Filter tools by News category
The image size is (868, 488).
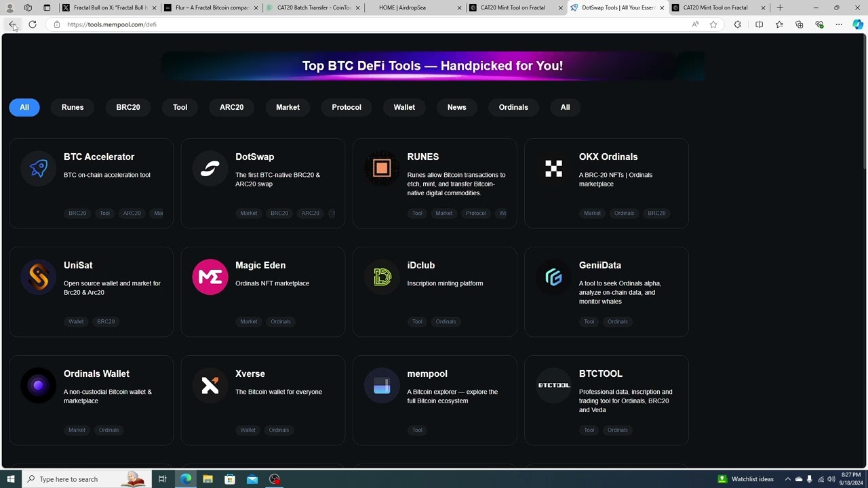click(456, 107)
